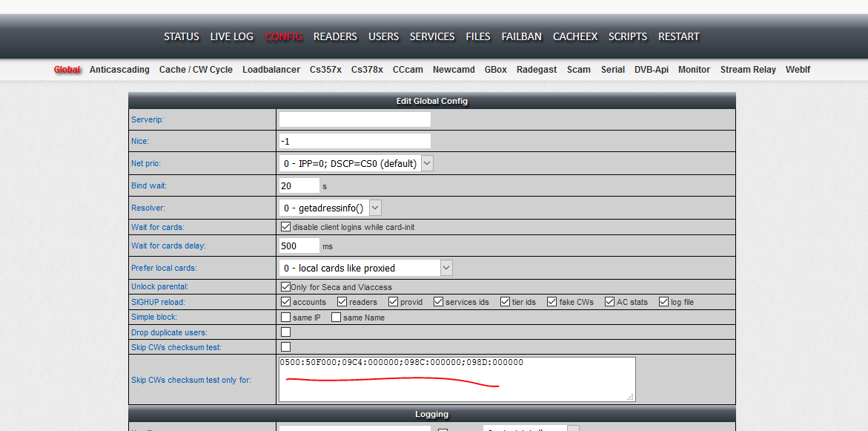Click the textarea resize handle corner
Image resolution: width=868 pixels, height=431 pixels.
[x=630, y=397]
